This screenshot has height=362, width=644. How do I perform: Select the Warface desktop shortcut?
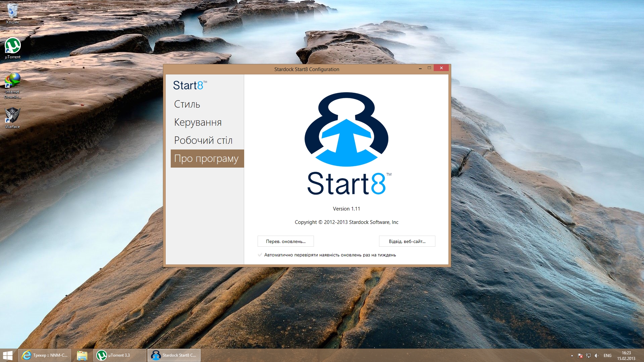(x=12, y=117)
